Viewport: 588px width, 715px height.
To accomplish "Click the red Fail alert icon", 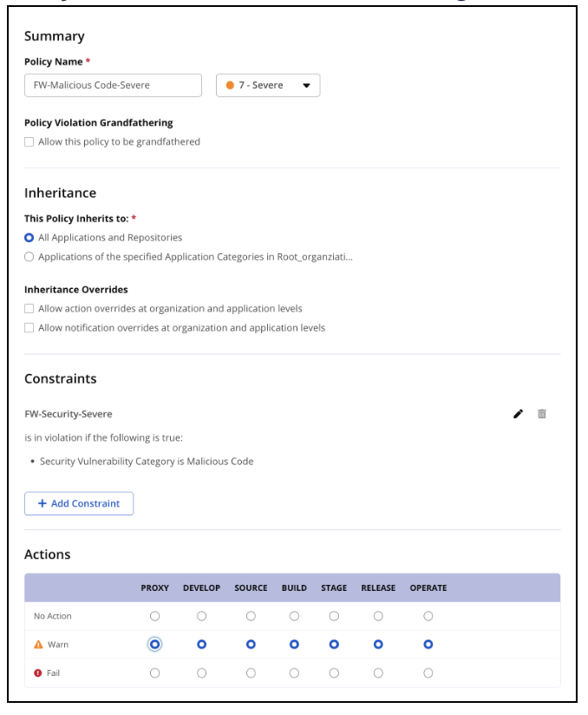I will pyautogui.click(x=38, y=672).
